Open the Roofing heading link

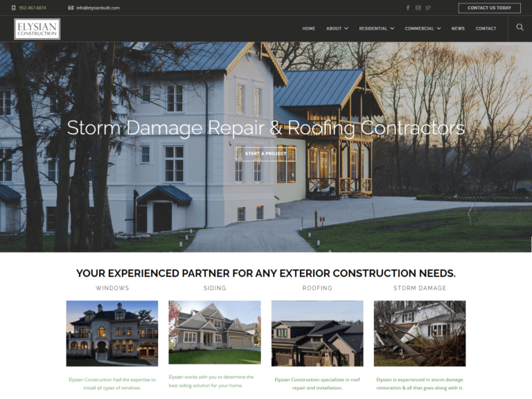click(x=317, y=288)
